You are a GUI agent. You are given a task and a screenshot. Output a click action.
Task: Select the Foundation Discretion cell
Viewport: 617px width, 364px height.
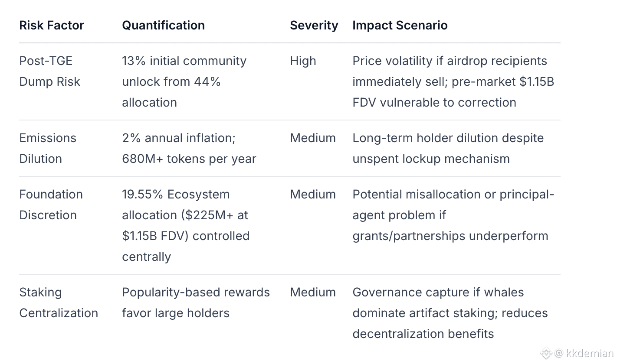51,205
